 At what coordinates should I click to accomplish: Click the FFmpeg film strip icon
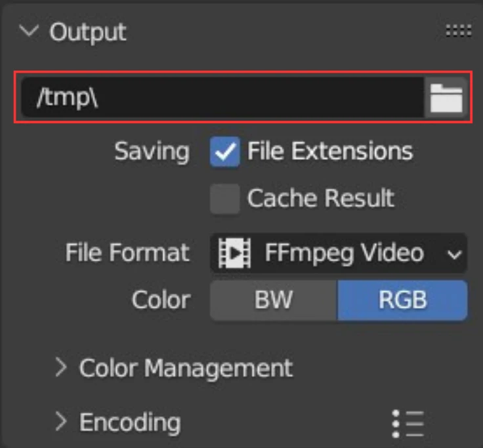point(234,253)
